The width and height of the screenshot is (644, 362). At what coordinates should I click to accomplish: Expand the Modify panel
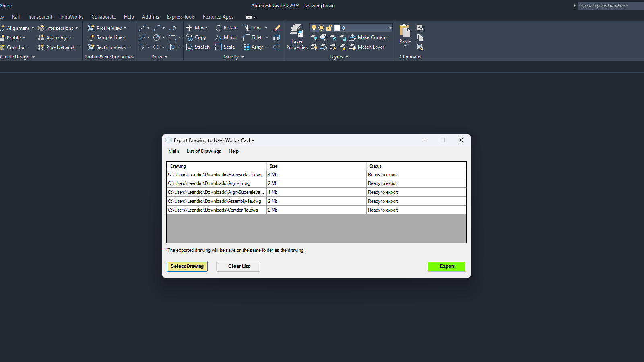[234, 57]
